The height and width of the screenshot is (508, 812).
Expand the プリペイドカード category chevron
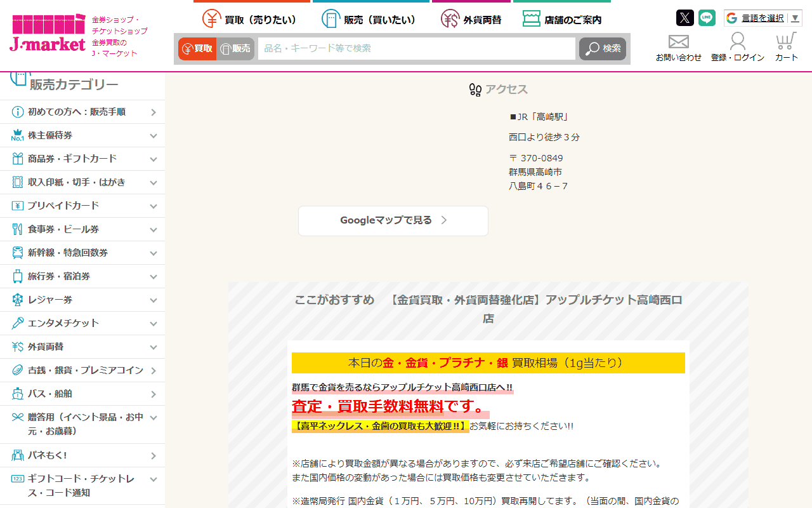(x=154, y=206)
